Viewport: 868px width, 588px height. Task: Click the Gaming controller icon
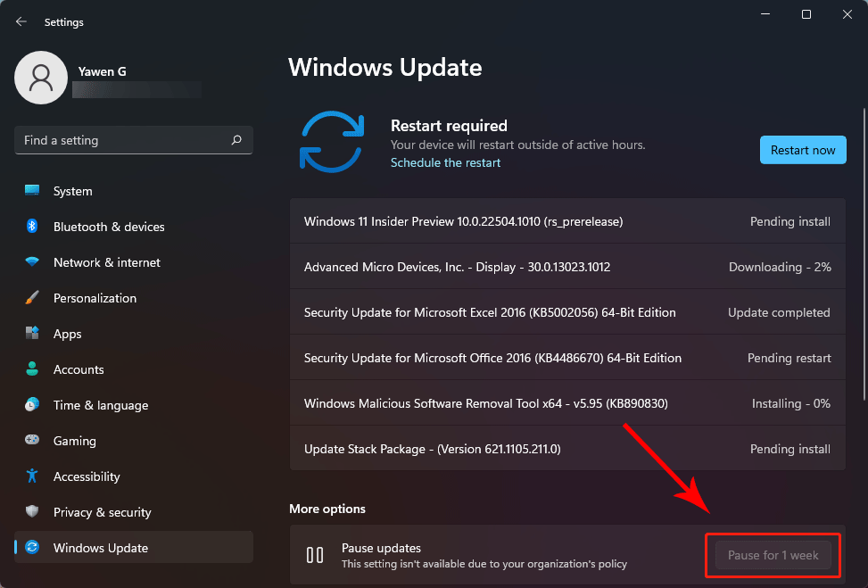pyautogui.click(x=32, y=440)
